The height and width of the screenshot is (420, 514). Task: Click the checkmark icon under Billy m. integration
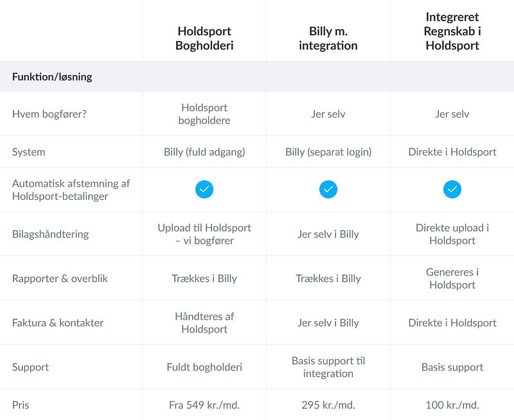click(328, 189)
